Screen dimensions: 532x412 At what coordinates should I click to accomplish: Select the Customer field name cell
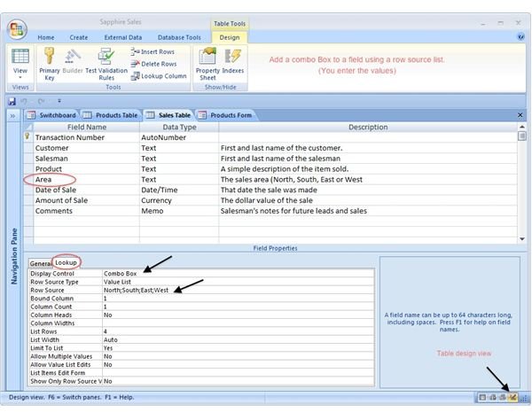[87, 148]
